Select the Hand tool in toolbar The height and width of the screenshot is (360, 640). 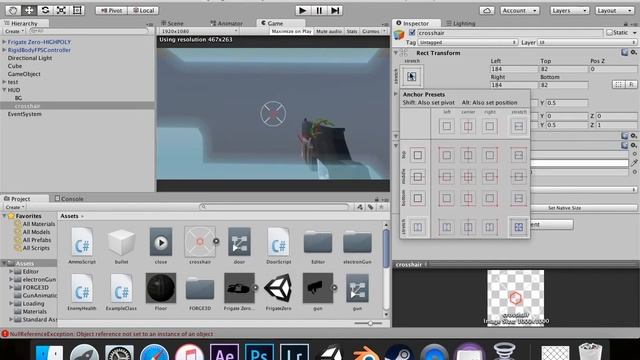13,10
